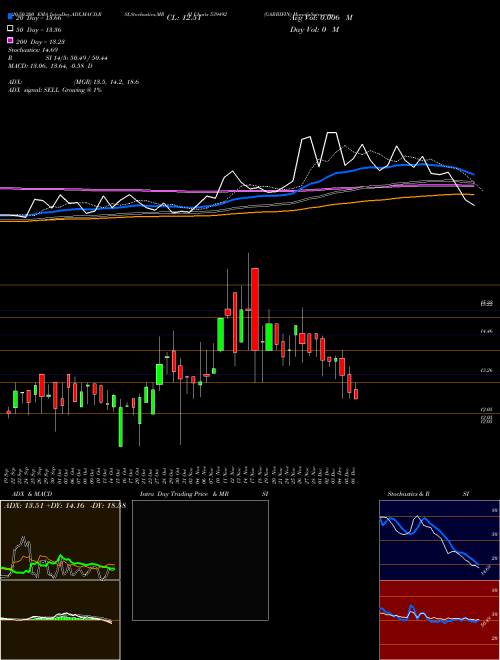
Task: Select the '200 Day' EMA value label
Action: pyautogui.click(x=40, y=42)
